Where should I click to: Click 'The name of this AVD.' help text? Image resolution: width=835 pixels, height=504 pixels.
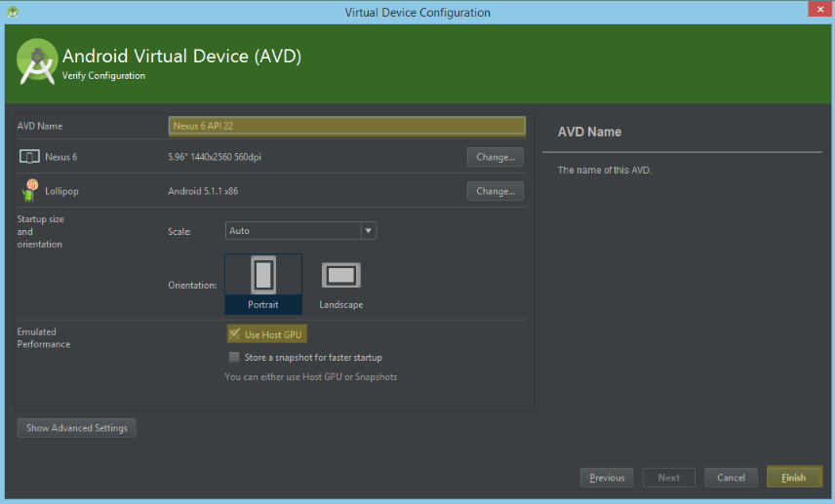coord(605,171)
